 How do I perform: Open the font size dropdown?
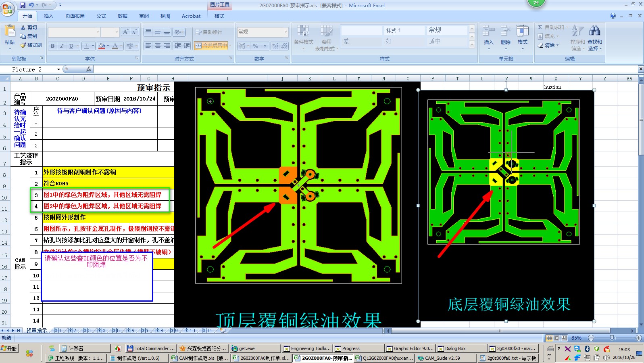point(117,32)
